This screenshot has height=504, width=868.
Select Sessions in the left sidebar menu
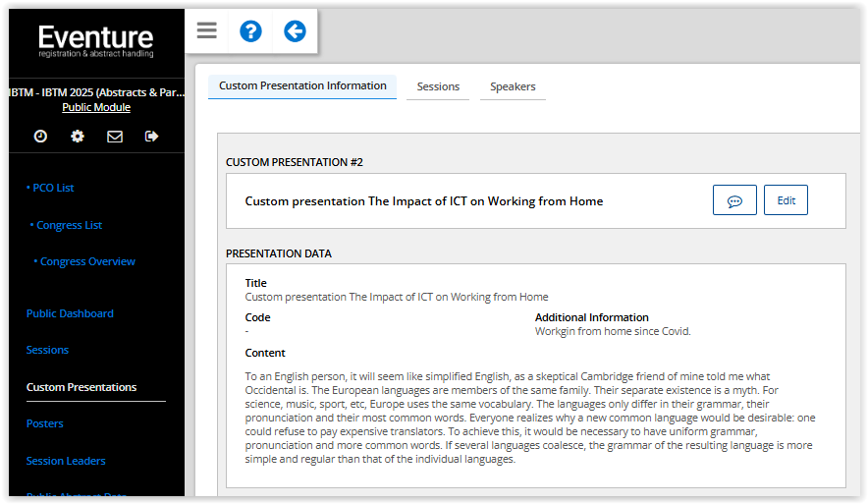(47, 350)
